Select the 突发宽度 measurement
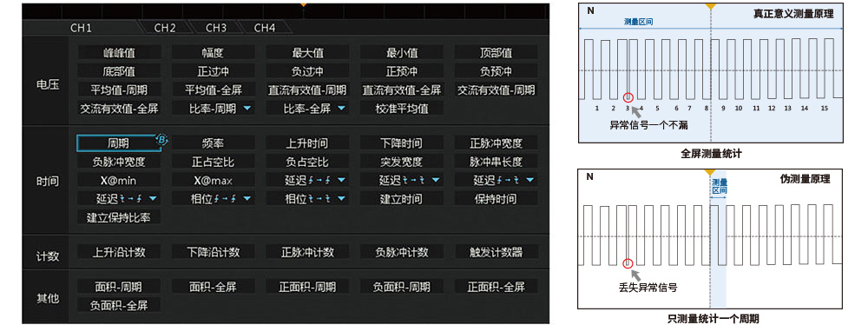 pyautogui.click(x=402, y=162)
